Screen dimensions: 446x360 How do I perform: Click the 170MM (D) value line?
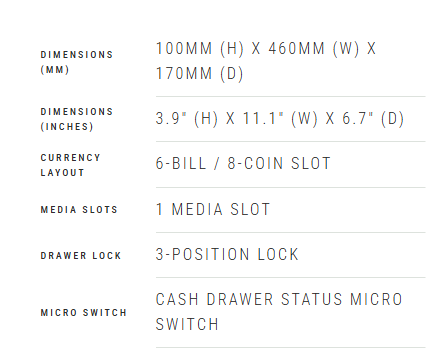tap(199, 74)
